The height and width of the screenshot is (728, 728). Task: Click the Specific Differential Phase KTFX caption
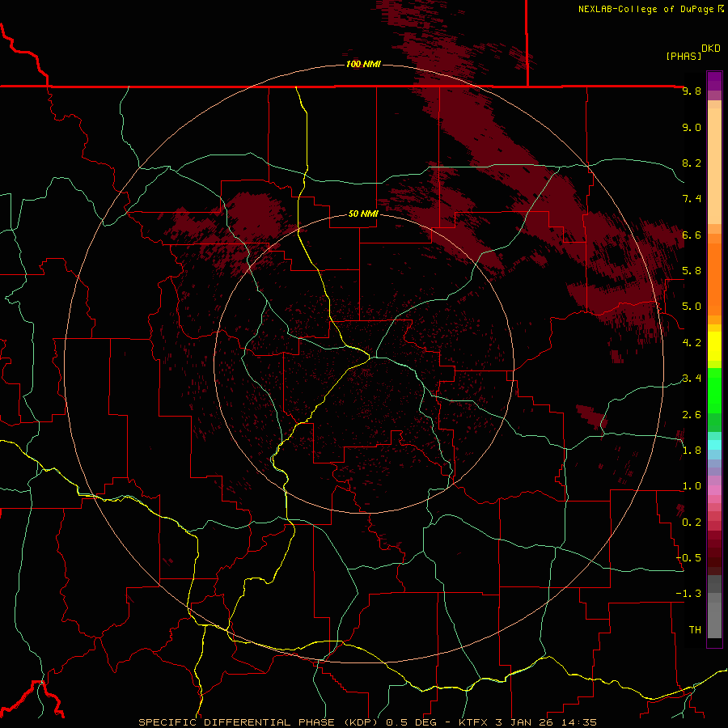coord(368,722)
